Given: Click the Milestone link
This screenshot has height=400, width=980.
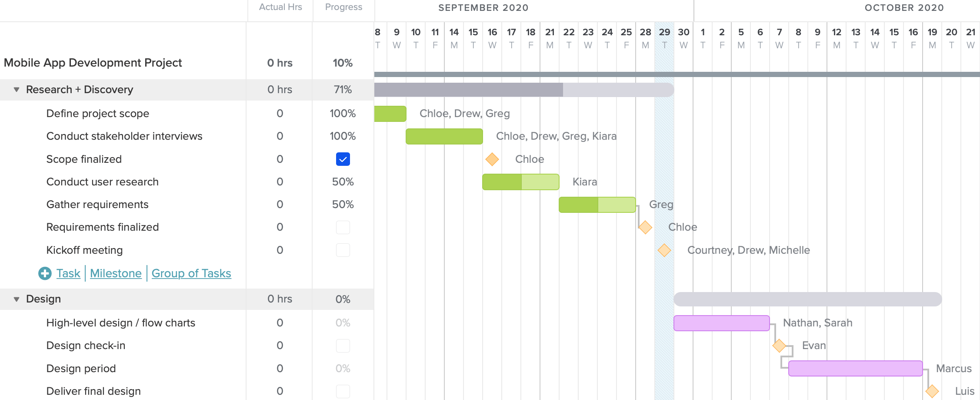Looking at the screenshot, I should click(x=116, y=273).
